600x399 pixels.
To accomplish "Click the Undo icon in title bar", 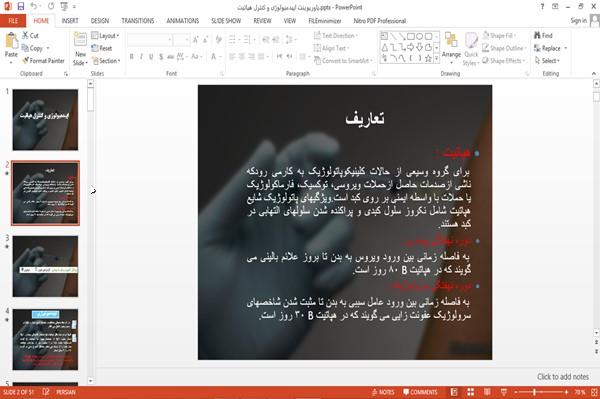I will [34, 7].
